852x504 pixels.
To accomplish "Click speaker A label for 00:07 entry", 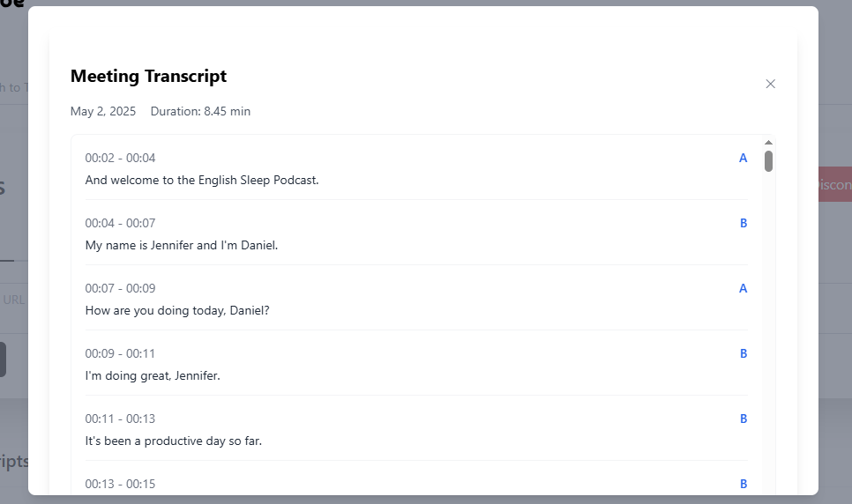I will [743, 289].
